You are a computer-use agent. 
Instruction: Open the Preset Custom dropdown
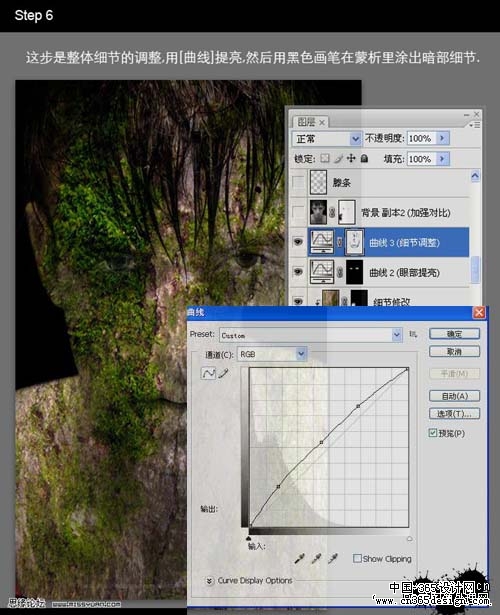(x=311, y=335)
